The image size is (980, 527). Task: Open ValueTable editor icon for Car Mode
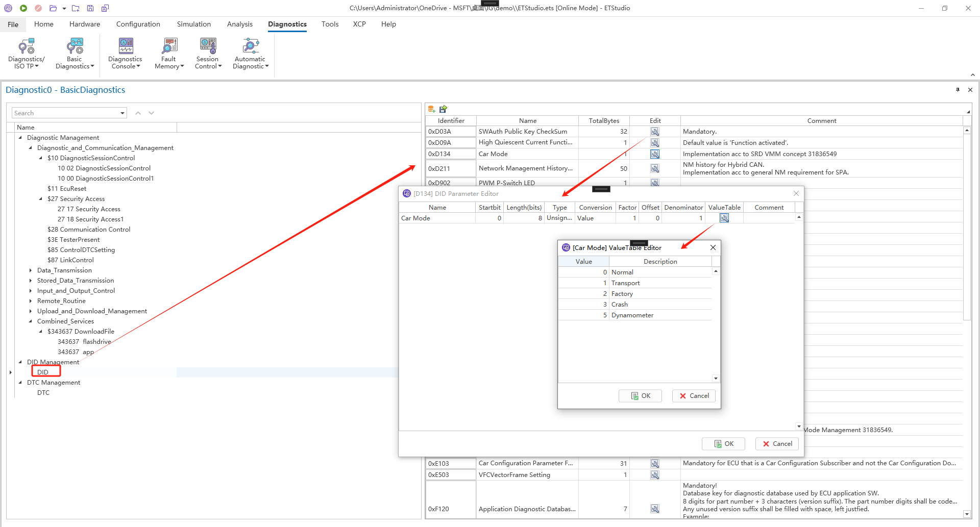coord(724,218)
